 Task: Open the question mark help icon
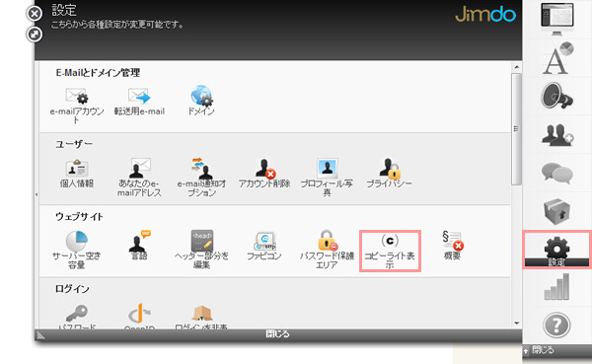tap(556, 325)
